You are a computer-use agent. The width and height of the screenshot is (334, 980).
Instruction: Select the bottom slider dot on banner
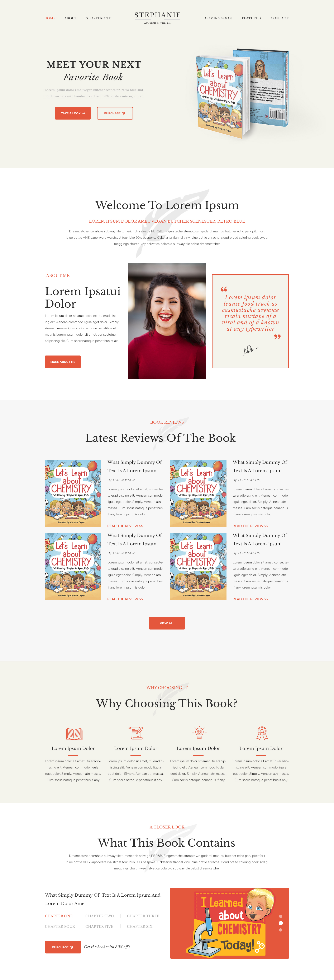pos(280,930)
